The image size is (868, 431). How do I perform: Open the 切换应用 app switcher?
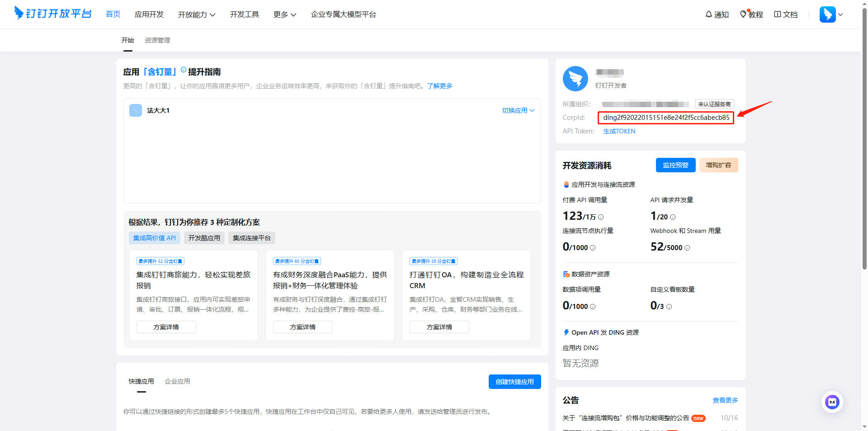(x=518, y=110)
